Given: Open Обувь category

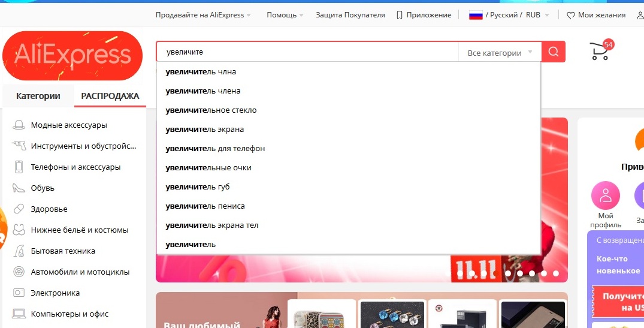Looking at the screenshot, I should coord(43,188).
